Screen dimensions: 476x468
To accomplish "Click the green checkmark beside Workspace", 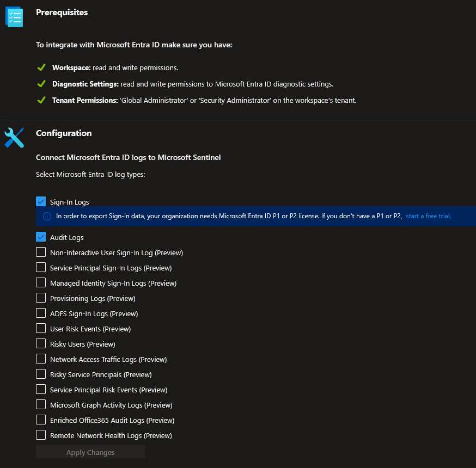I will [x=41, y=68].
